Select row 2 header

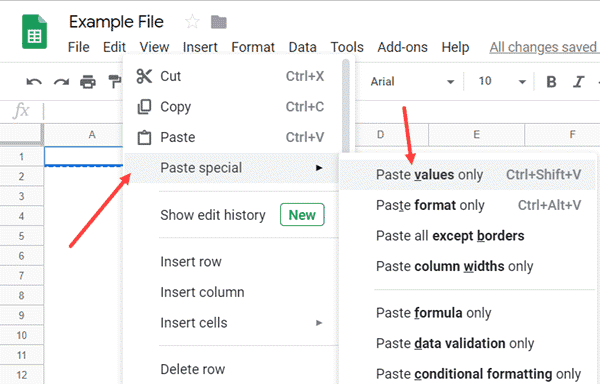(x=21, y=176)
